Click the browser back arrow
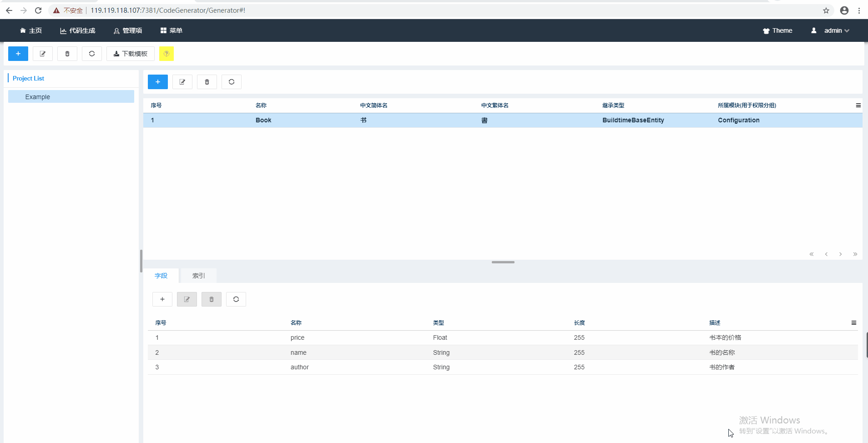Screen dimensions: 868x443 pos(9,10)
